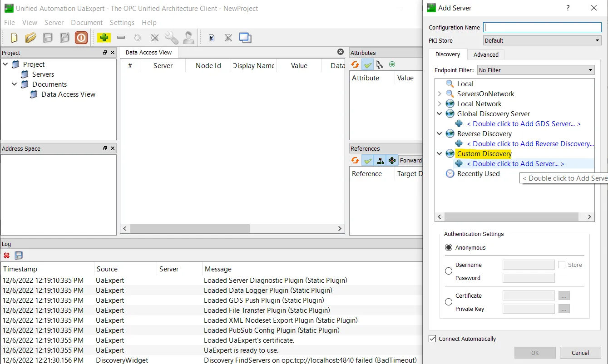
Task: Select Recently Used in discovery tree
Action: pos(478,174)
